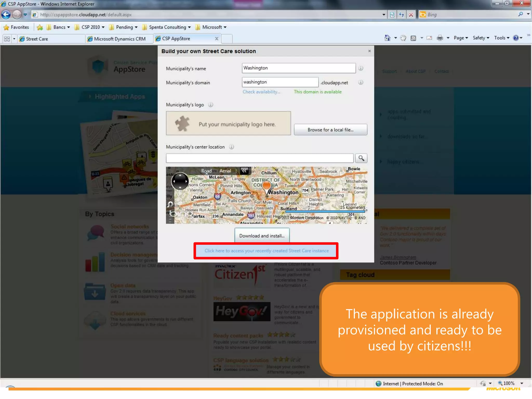Click the IE Back navigation arrow

(6, 15)
